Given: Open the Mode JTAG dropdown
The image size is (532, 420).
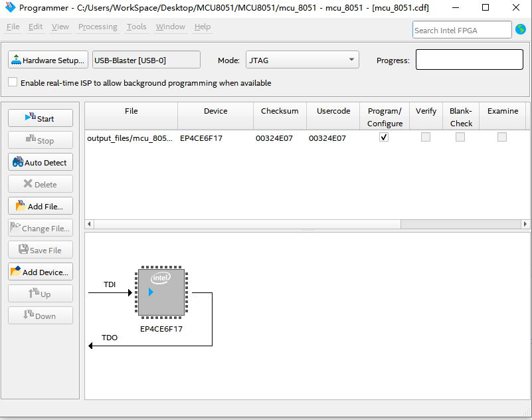Looking at the screenshot, I should click(x=302, y=60).
